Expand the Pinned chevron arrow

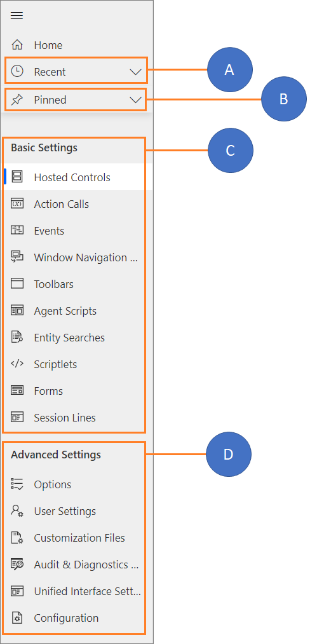(x=135, y=100)
